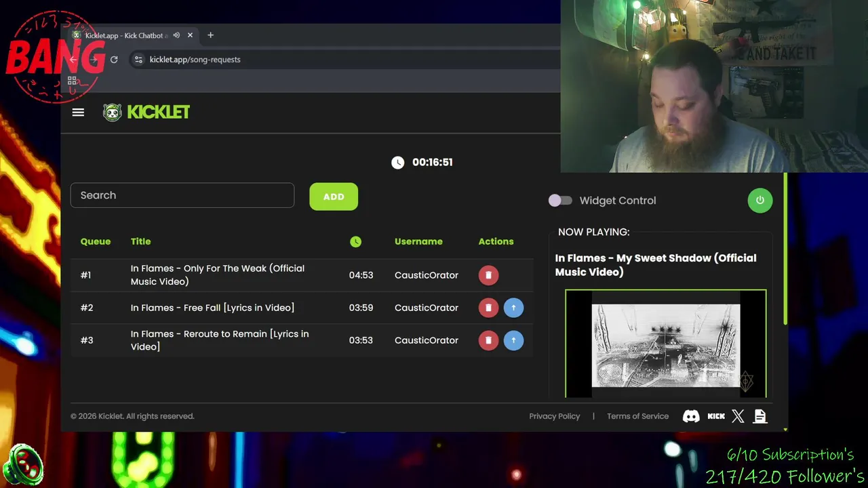
Task: Click the 2026 Kicklet copyright text
Action: (x=132, y=416)
